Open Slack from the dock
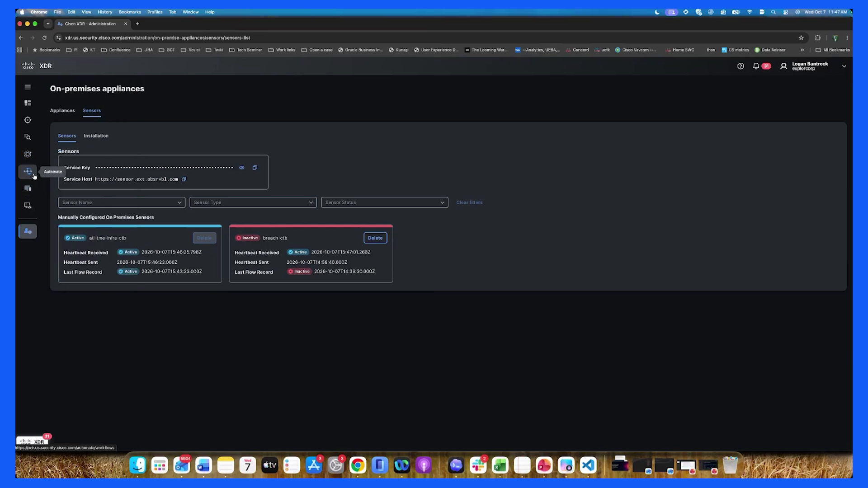Viewport: 868px width, 488px height. pos(478,465)
